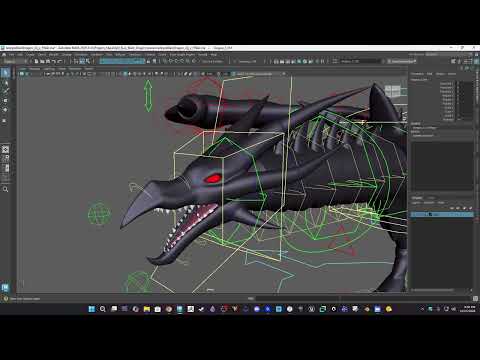Select by component type mode icon
Screen dimensions: 480x360
[88, 61]
